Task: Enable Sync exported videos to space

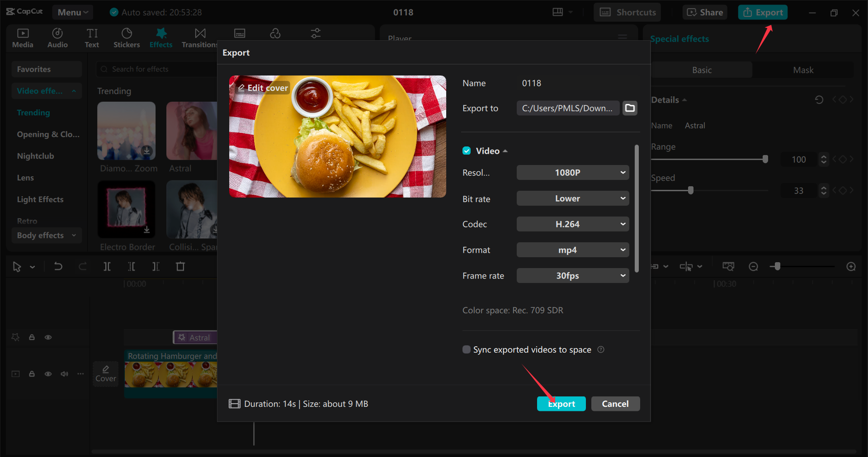Action: [466, 349]
